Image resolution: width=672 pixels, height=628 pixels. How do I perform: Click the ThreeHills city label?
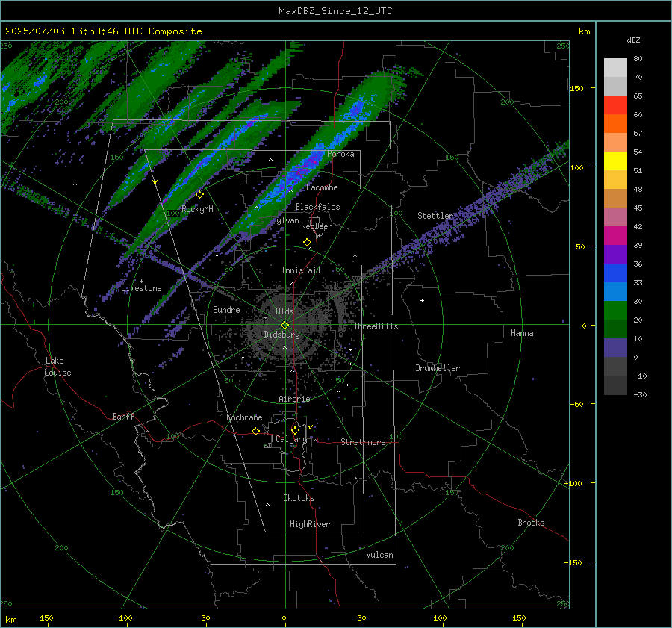(x=376, y=326)
